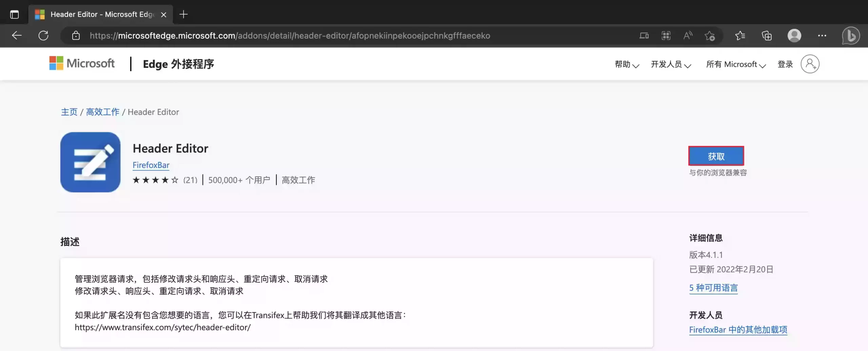The height and width of the screenshot is (351, 868).
Task: Open the Favorites list icon
Action: tap(740, 36)
